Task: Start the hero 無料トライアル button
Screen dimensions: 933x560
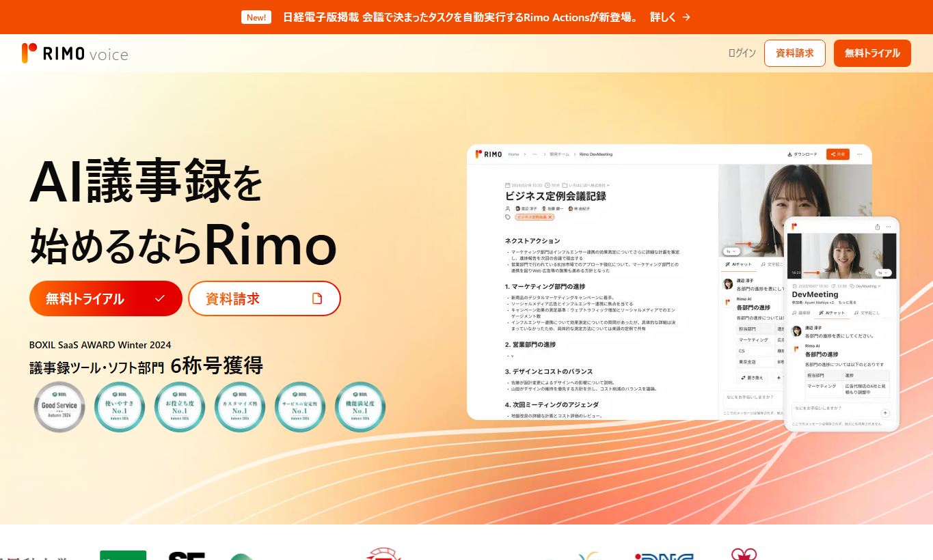Action: tap(106, 298)
